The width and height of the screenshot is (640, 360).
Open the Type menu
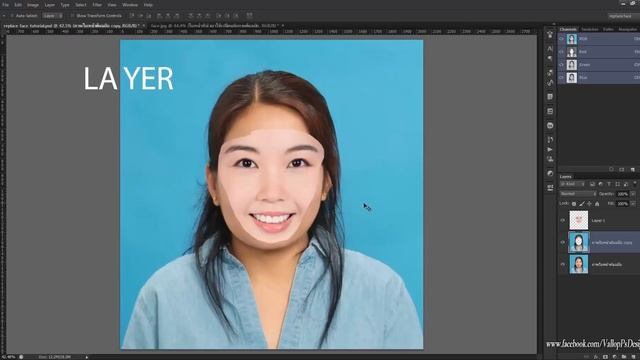pos(65,5)
